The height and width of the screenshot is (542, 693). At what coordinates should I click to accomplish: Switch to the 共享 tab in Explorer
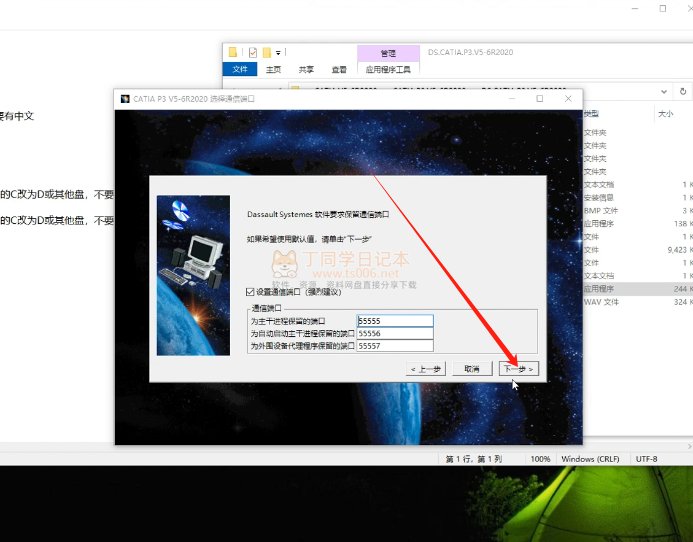[306, 69]
